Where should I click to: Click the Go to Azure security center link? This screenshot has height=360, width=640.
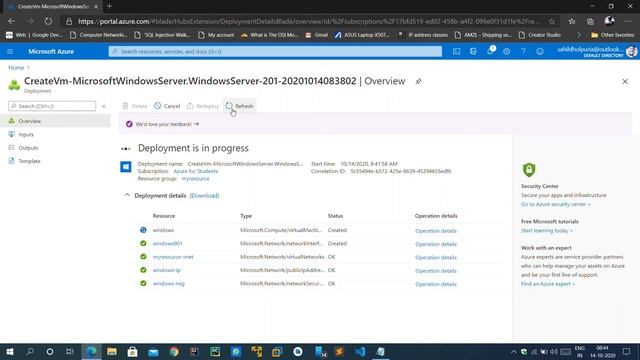pyautogui.click(x=556, y=204)
